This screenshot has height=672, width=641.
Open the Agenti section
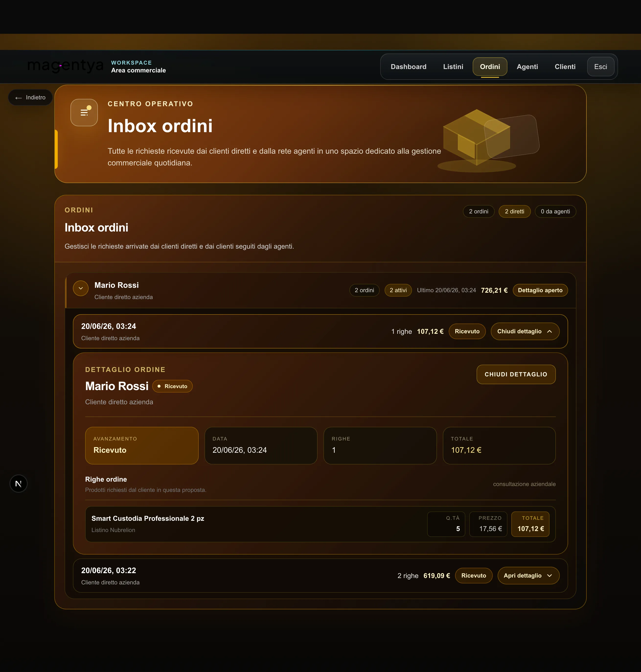pos(527,67)
